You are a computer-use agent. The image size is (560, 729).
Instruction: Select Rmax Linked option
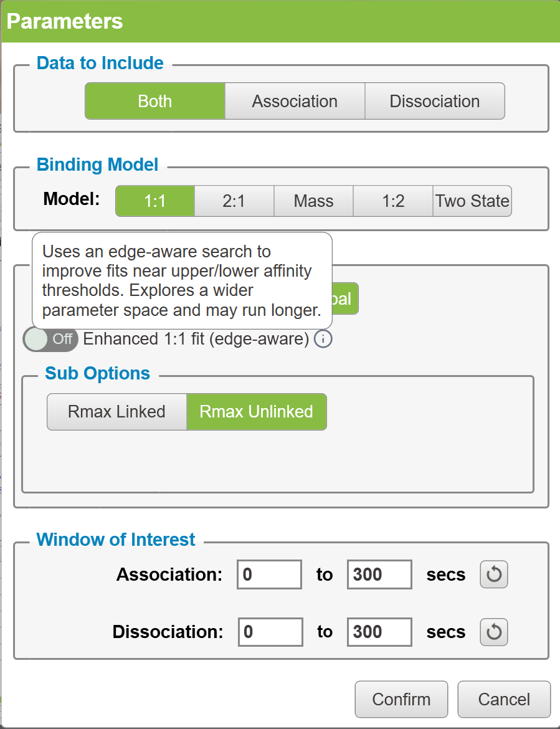[x=117, y=412]
